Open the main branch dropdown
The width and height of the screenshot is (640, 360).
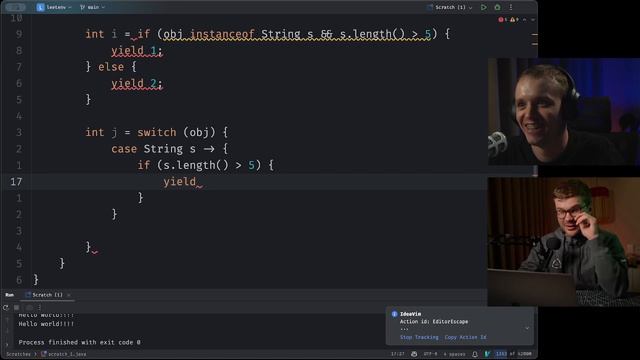tap(93, 7)
